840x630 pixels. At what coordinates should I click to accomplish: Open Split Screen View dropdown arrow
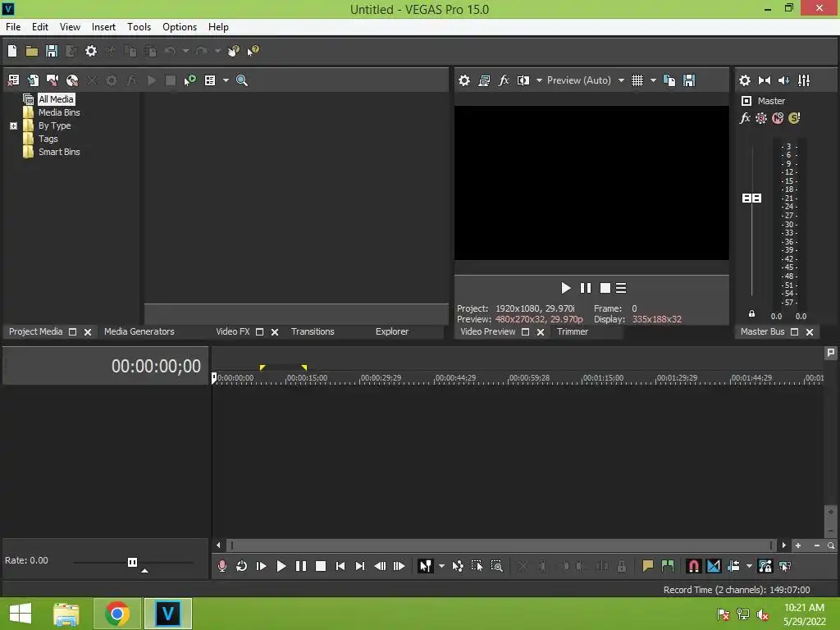[540, 80]
